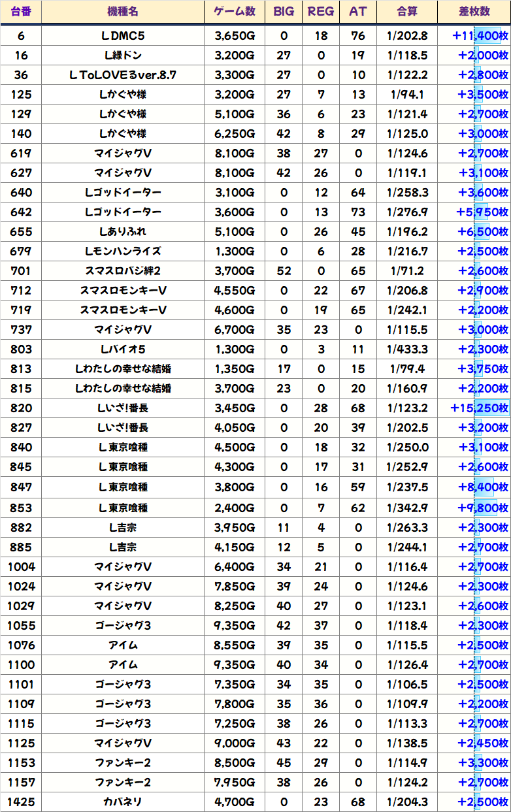Select machine number 1157
This screenshot has height=812, width=511.
[21, 782]
